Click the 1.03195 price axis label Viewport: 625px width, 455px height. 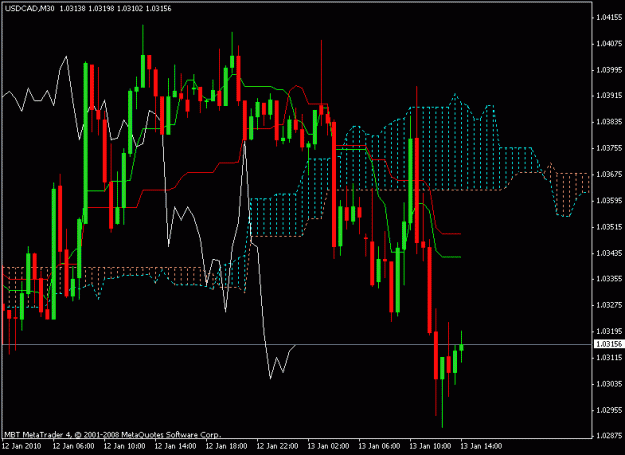[x=609, y=331]
